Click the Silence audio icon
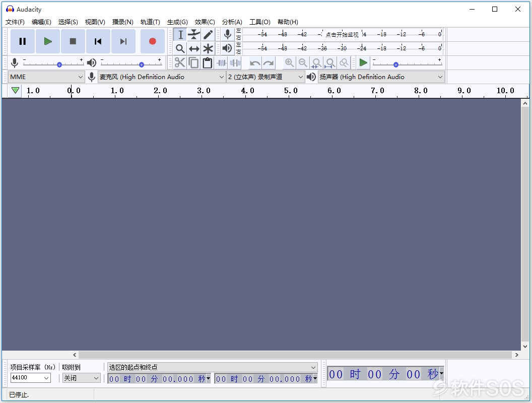 coord(235,63)
